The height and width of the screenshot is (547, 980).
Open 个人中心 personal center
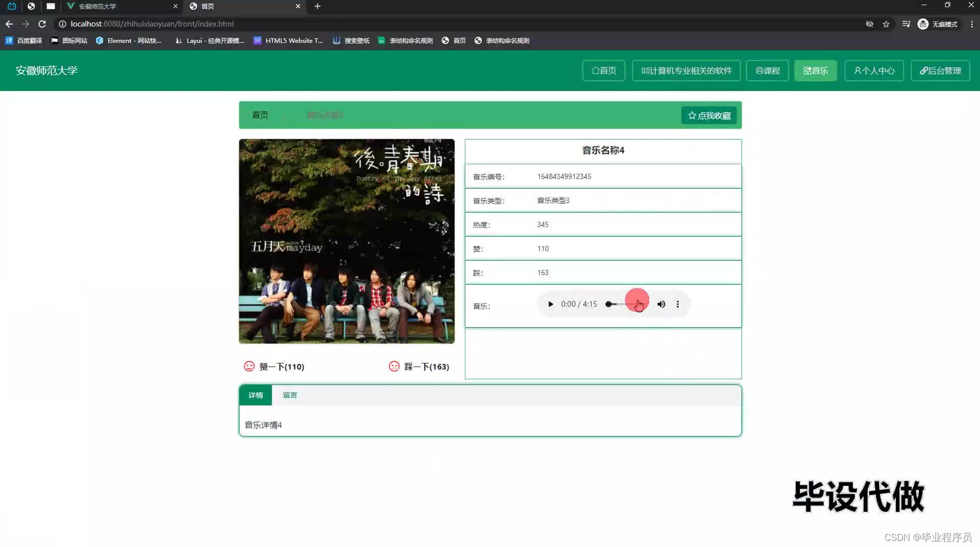tap(874, 70)
